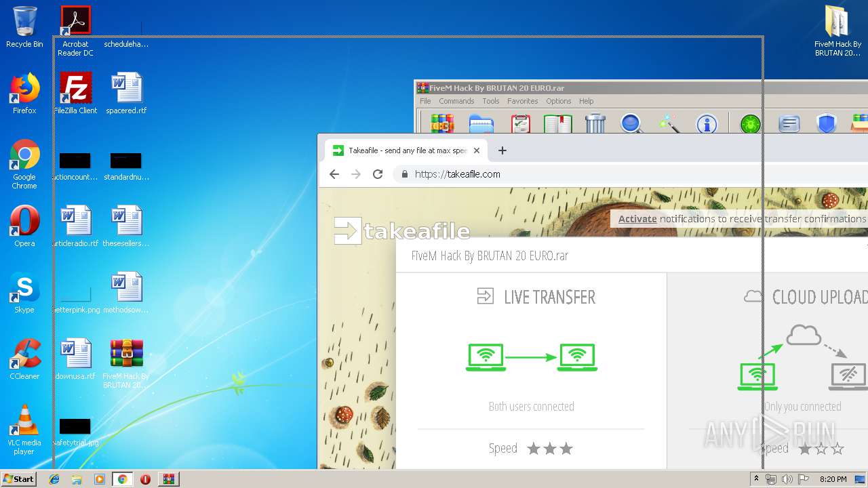This screenshot has width=868, height=488.
Task: Click the Test clipboard icon in WinRAR
Action: point(520,124)
